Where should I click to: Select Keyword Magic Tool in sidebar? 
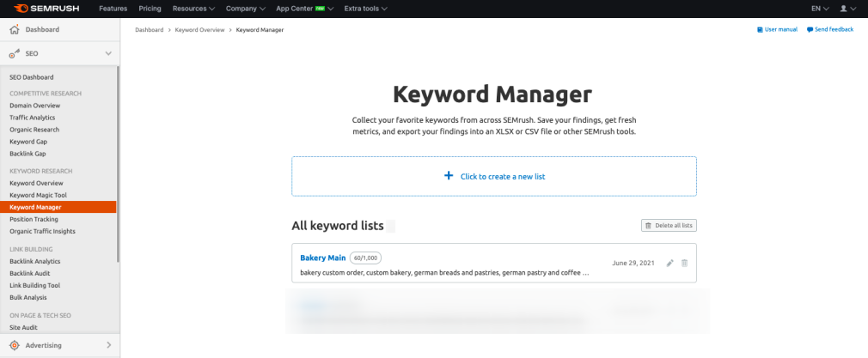coord(38,195)
